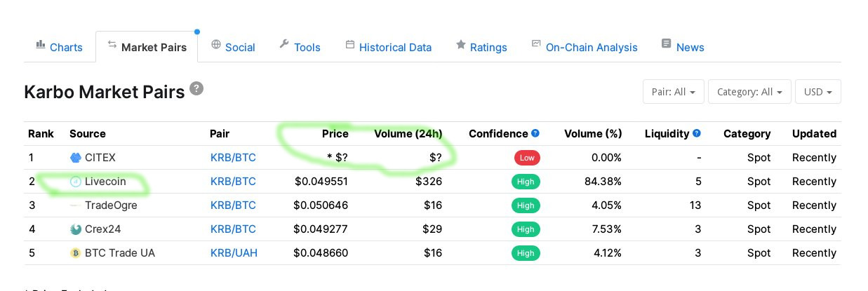Sort table by Volume (24h) header

point(408,133)
